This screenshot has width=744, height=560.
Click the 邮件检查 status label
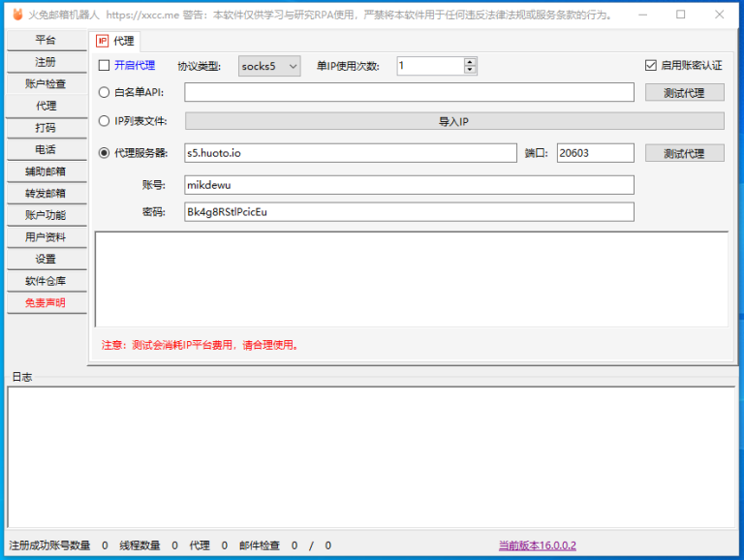pos(259,545)
